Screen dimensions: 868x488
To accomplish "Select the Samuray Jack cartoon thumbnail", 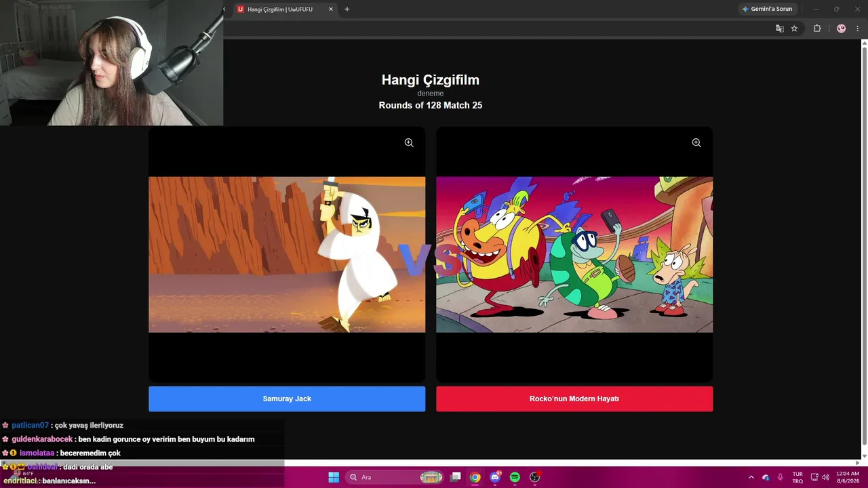I will [x=287, y=255].
